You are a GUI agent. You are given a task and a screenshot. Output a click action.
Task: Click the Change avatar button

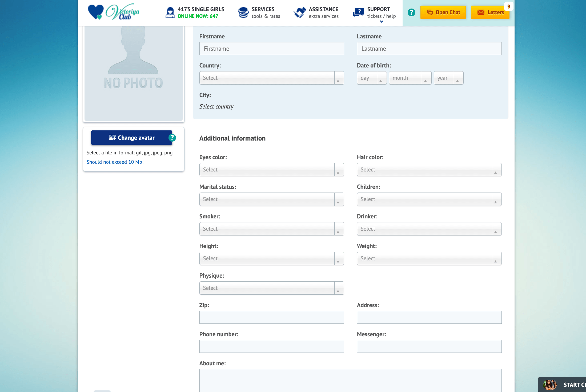point(132,138)
